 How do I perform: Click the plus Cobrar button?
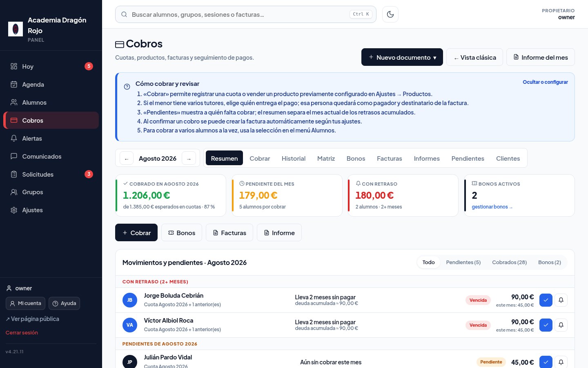136,233
